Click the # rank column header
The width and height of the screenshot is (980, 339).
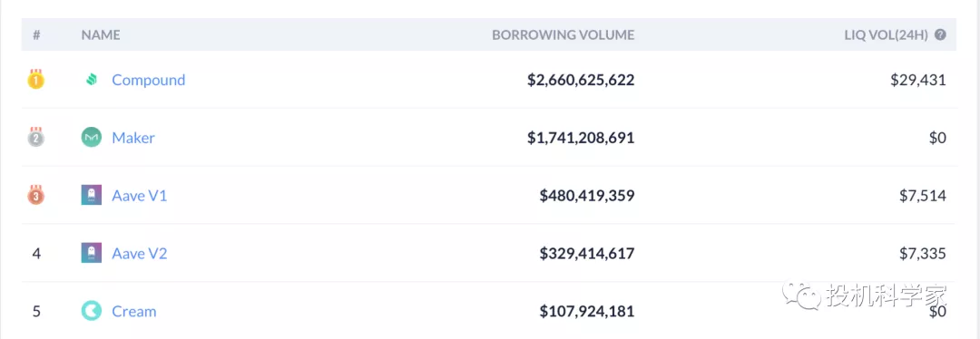coord(36,35)
